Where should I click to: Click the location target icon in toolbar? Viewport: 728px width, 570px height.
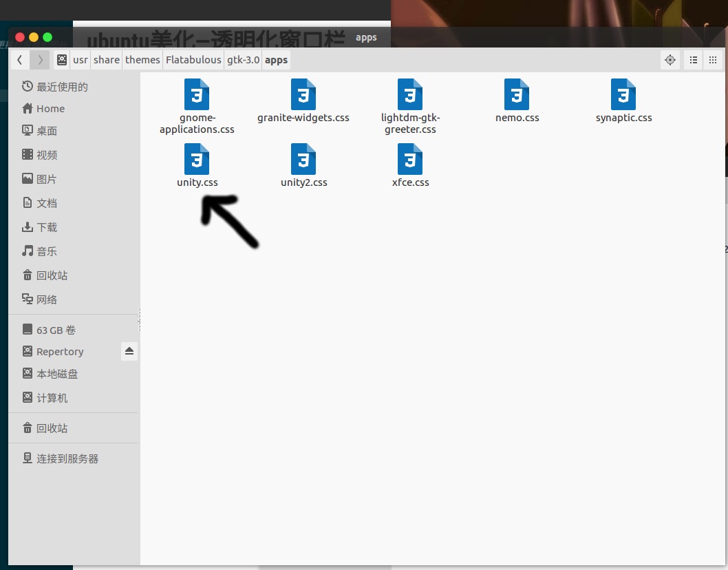[x=670, y=60]
